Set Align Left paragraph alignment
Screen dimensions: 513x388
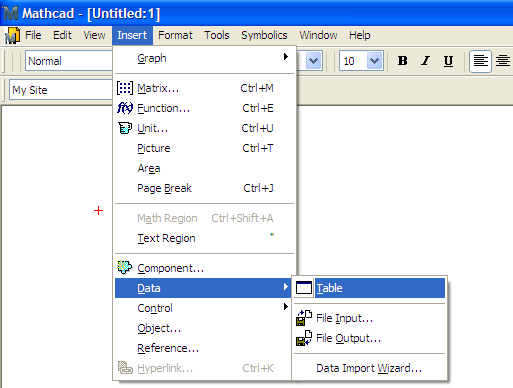480,61
